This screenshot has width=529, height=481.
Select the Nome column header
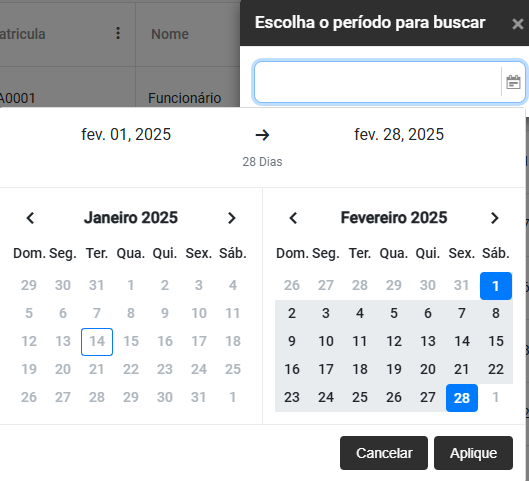(x=170, y=34)
